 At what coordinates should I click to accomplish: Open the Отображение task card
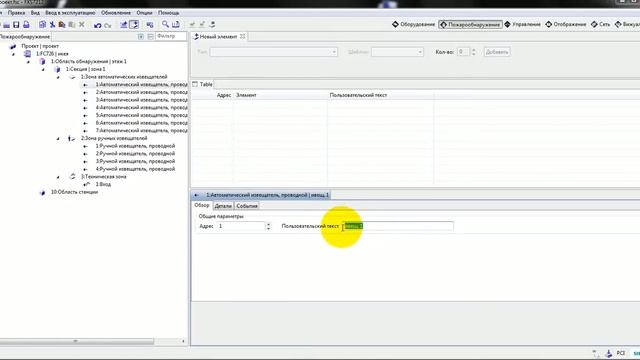tap(566, 24)
